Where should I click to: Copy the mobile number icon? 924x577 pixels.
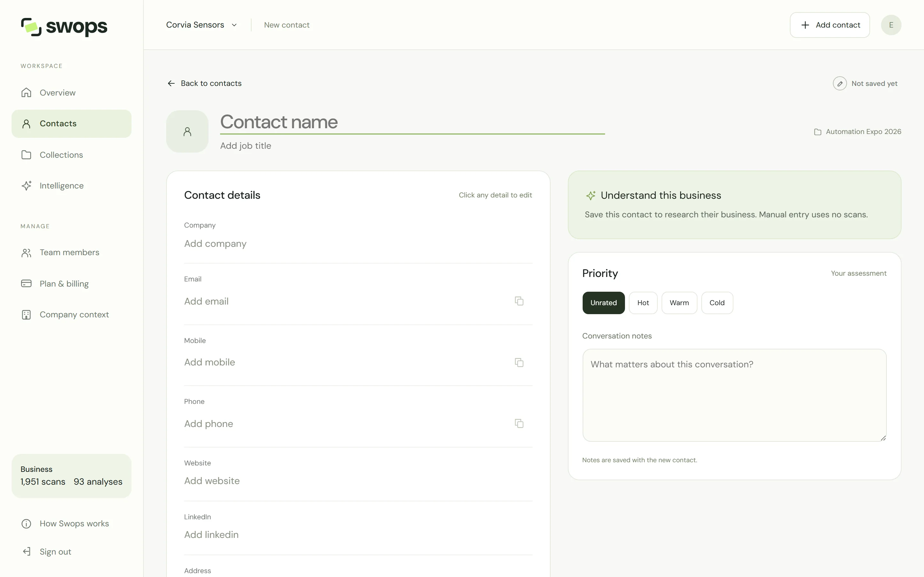click(519, 363)
